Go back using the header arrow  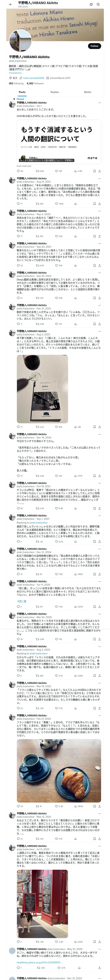coord(11,4)
